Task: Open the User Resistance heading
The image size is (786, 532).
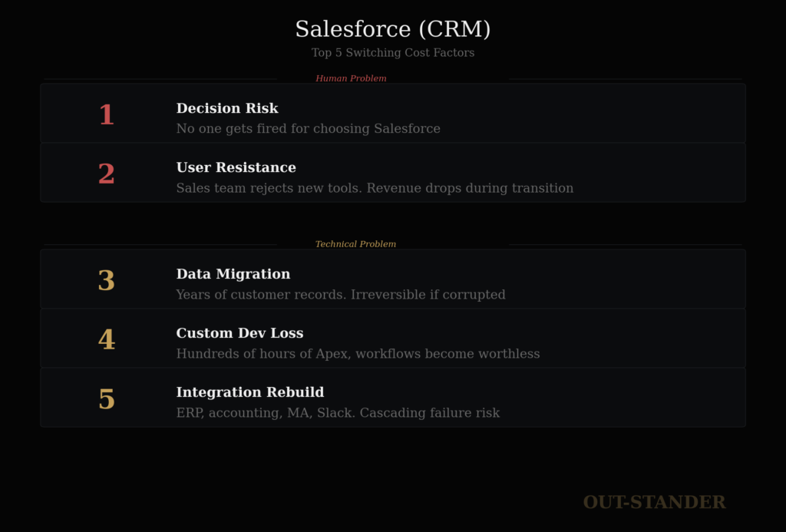Action: click(236, 167)
